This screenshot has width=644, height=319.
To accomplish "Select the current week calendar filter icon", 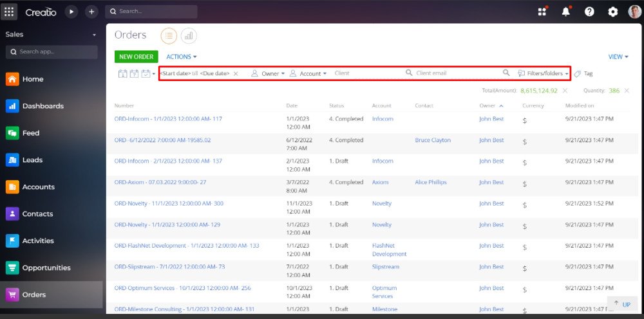I will tap(134, 73).
